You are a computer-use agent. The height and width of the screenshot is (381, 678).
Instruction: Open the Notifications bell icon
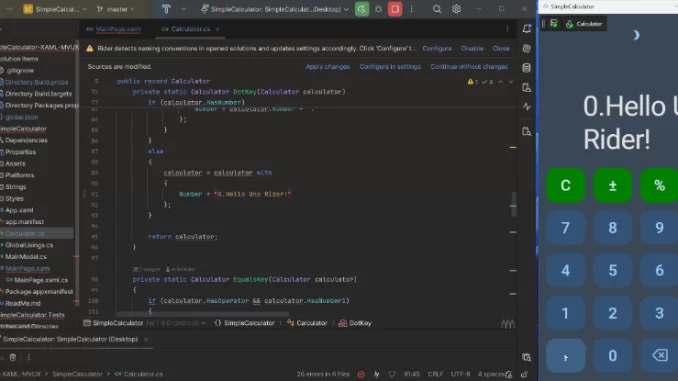click(526, 29)
